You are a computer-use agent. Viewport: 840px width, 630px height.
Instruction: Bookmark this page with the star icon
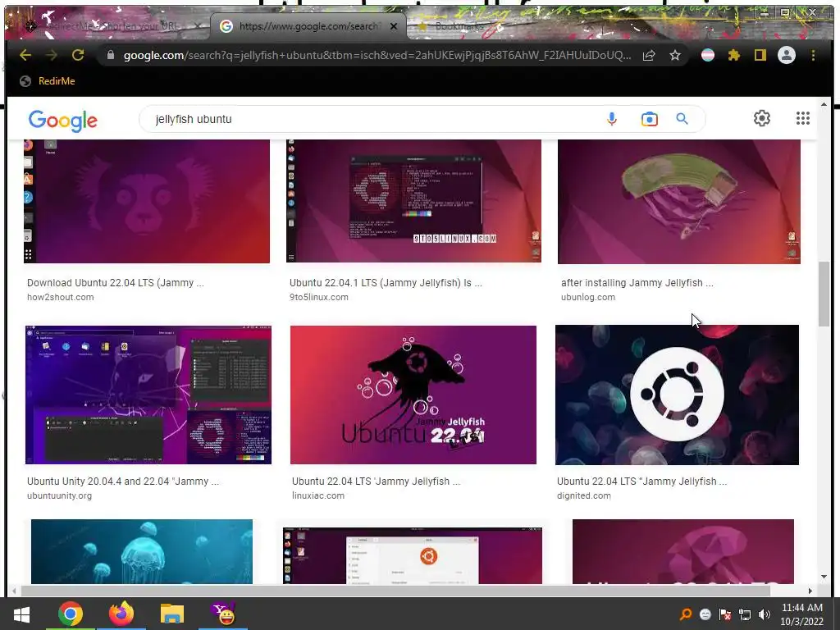[675, 55]
